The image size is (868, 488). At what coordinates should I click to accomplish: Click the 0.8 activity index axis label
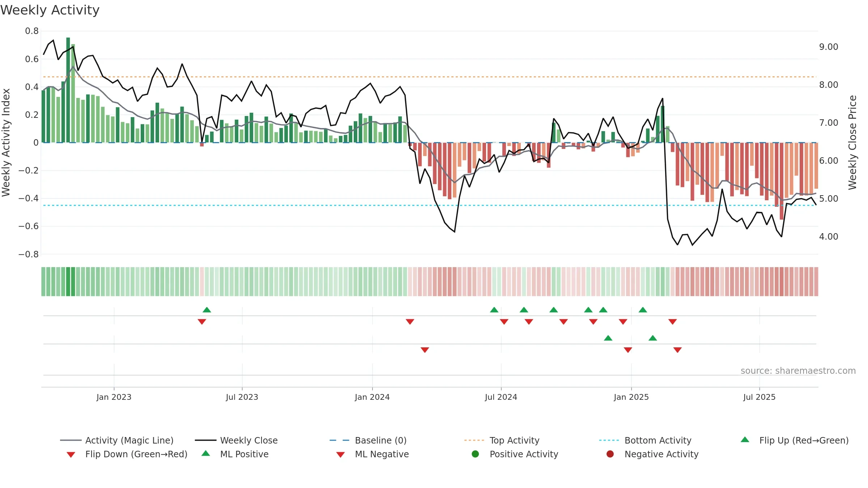point(32,31)
